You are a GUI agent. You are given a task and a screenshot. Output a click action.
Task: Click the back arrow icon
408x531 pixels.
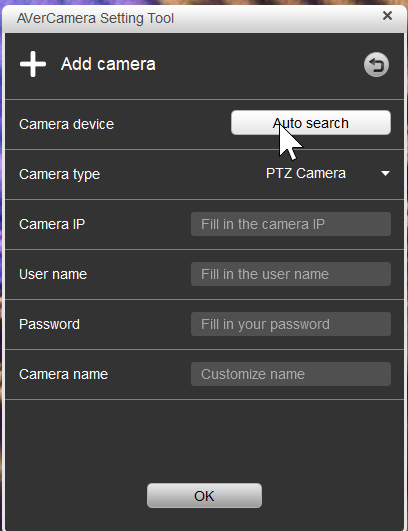coord(376,65)
